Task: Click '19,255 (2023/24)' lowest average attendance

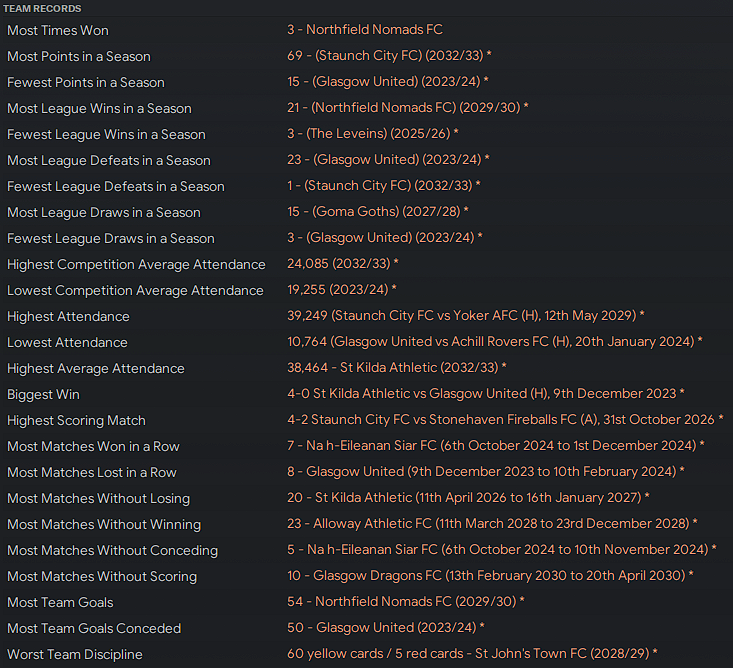Action: tap(342, 290)
